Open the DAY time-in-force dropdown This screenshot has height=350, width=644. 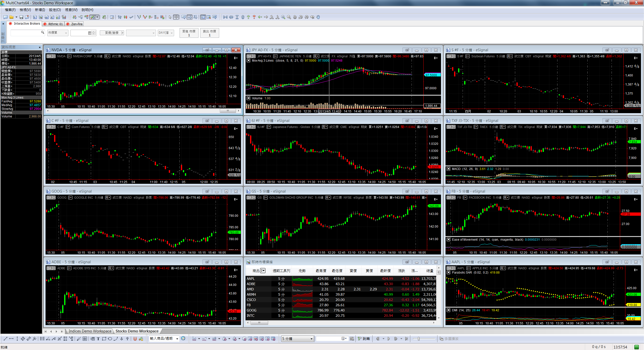click(x=166, y=33)
